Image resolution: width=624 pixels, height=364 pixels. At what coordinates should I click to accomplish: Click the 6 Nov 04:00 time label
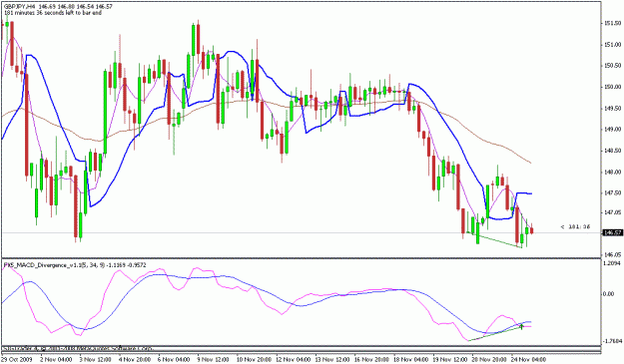(x=174, y=359)
